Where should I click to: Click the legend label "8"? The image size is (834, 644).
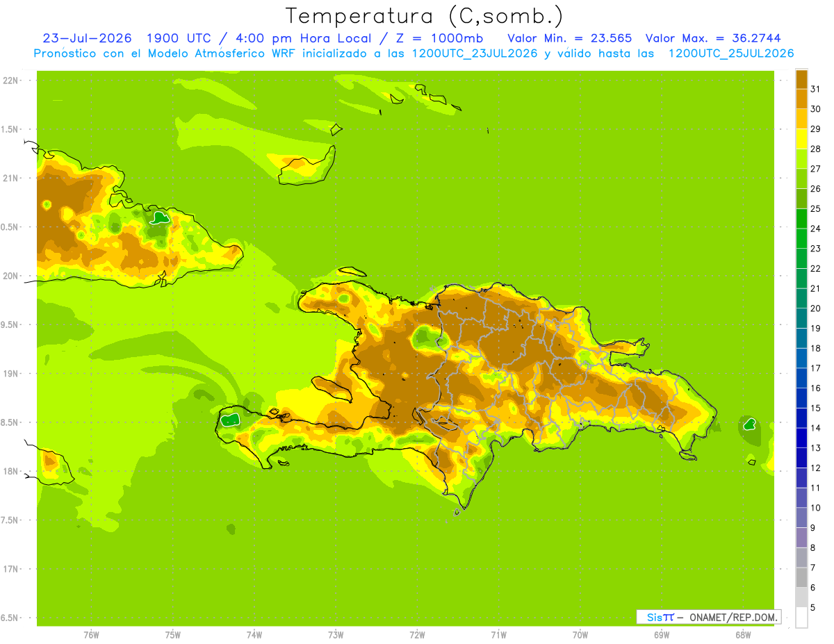click(813, 547)
